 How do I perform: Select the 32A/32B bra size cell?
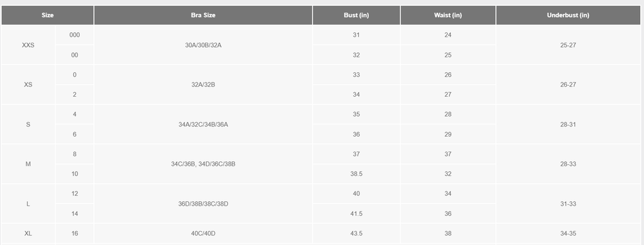[x=204, y=84]
